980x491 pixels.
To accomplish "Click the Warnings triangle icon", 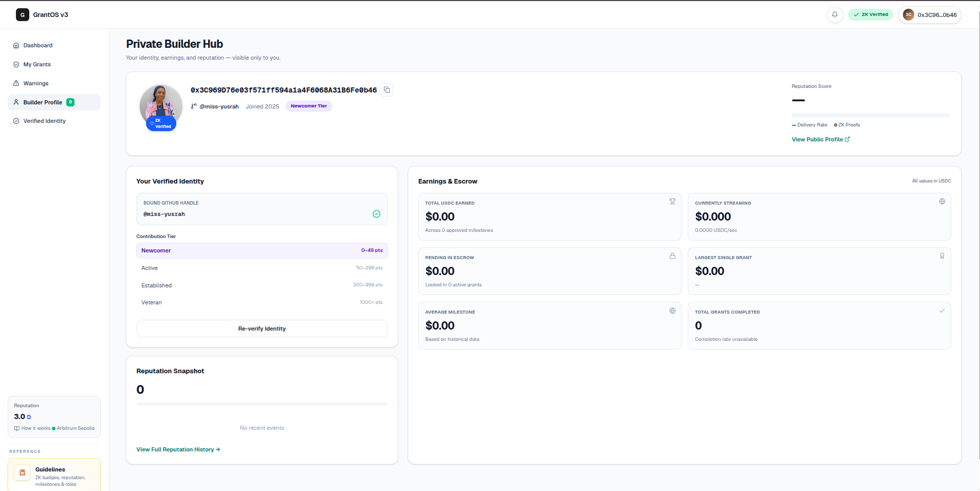I will point(16,83).
